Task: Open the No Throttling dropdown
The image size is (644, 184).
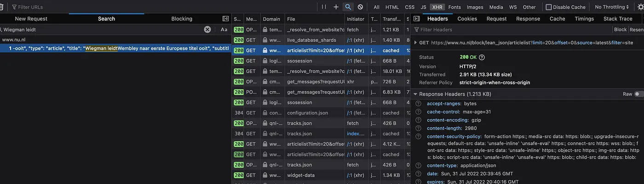Action: [x=611, y=7]
